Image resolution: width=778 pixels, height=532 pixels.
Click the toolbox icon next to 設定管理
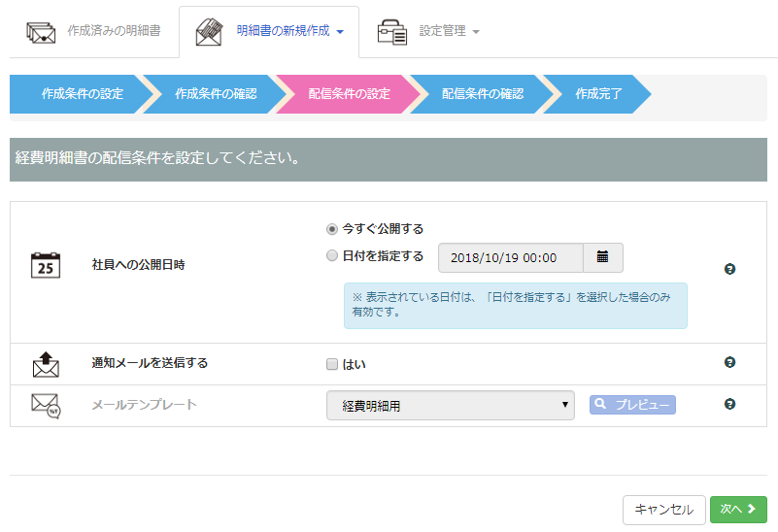pyautogui.click(x=392, y=31)
